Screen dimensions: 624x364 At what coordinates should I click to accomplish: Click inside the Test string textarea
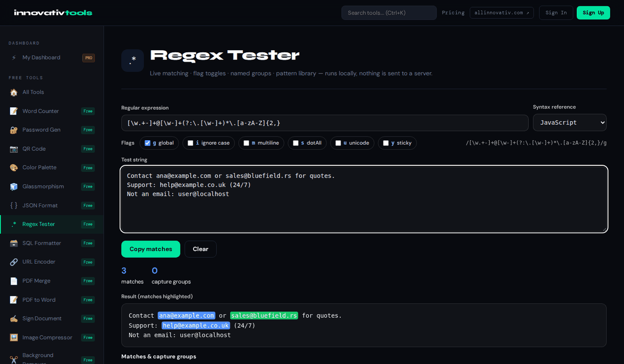pyautogui.click(x=364, y=199)
